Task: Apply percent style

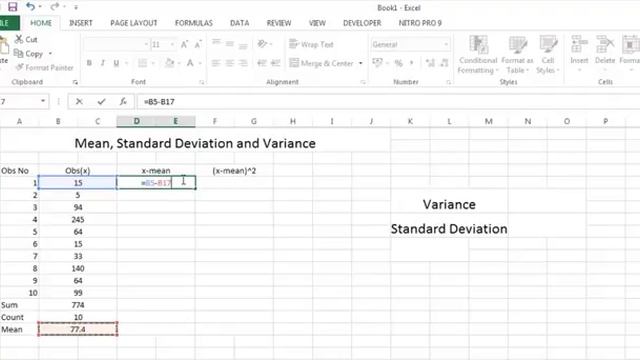Action: click(x=398, y=63)
